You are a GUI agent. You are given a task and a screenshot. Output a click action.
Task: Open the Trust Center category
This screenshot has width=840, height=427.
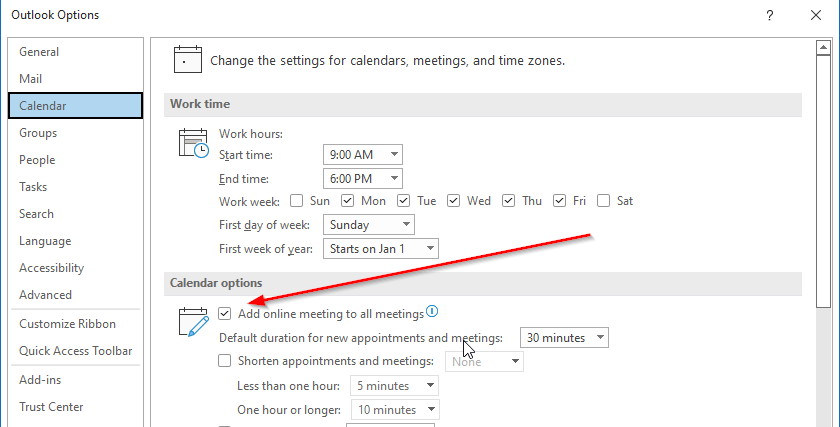[51, 407]
